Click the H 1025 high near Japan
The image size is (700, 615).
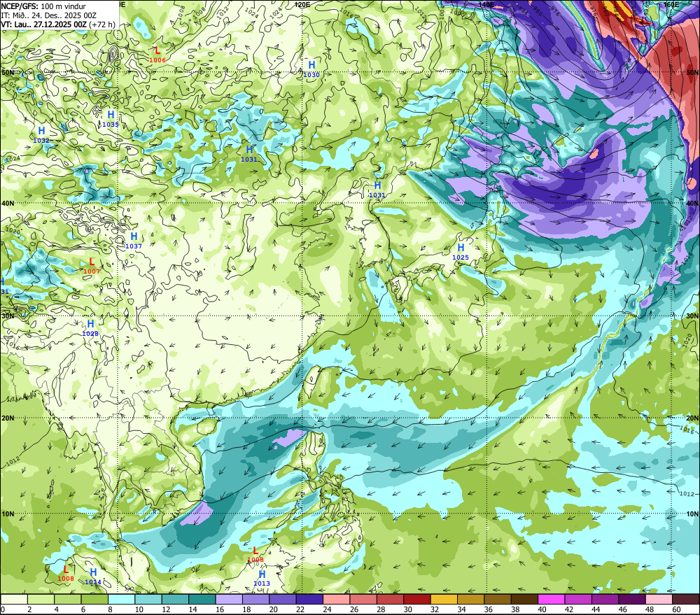(x=461, y=252)
